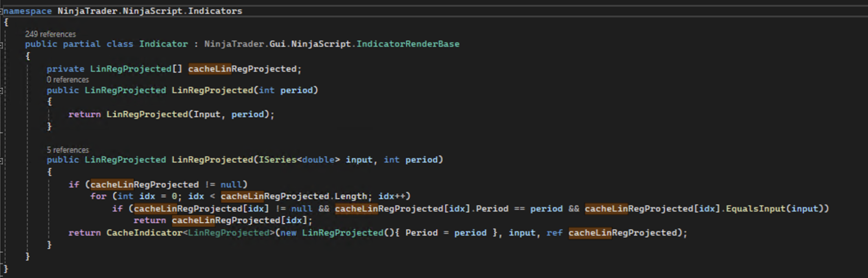Viewport: 868px width, 278px height.
Task: Open the 0 references CodeLens link
Action: click(x=68, y=79)
